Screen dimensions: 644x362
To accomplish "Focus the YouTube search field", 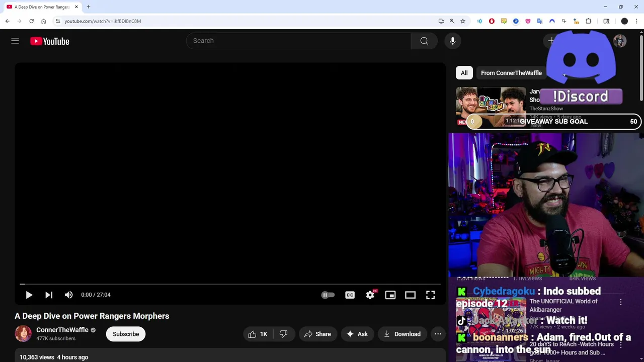I will point(299,41).
